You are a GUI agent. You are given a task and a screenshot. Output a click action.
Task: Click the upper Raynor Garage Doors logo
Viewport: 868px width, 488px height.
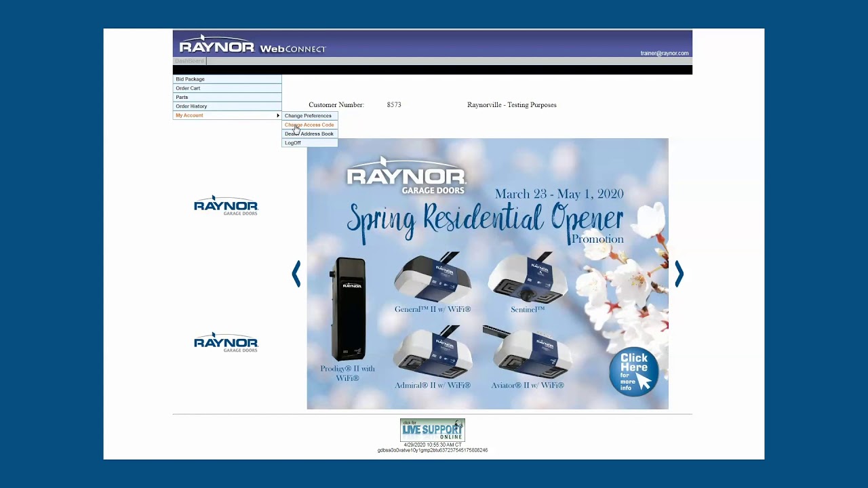click(x=226, y=205)
